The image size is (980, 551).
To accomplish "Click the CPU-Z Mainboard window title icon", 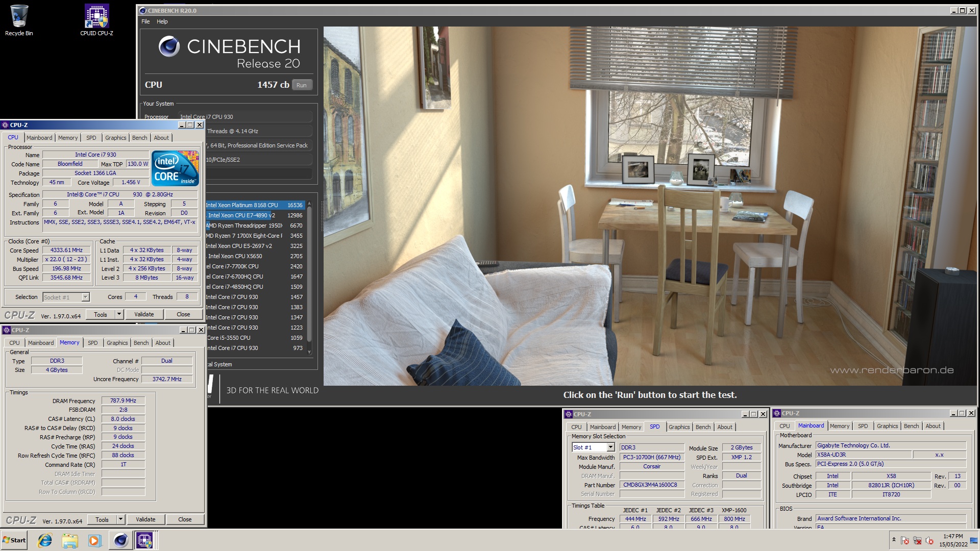I will 777,413.
